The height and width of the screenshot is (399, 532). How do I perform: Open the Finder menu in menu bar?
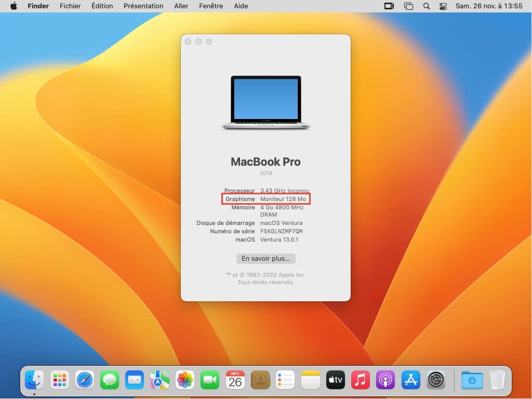pyautogui.click(x=38, y=6)
